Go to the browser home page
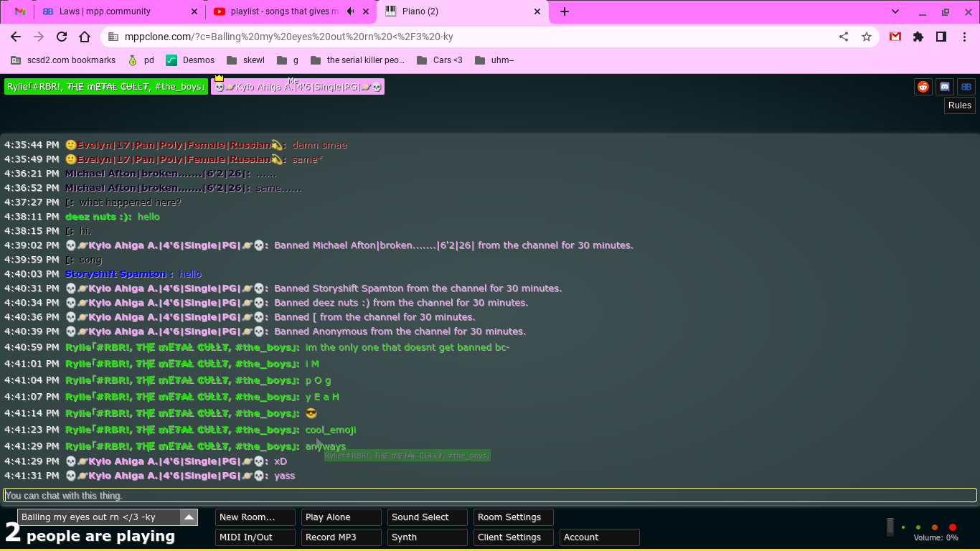This screenshot has width=980, height=551. (x=85, y=37)
